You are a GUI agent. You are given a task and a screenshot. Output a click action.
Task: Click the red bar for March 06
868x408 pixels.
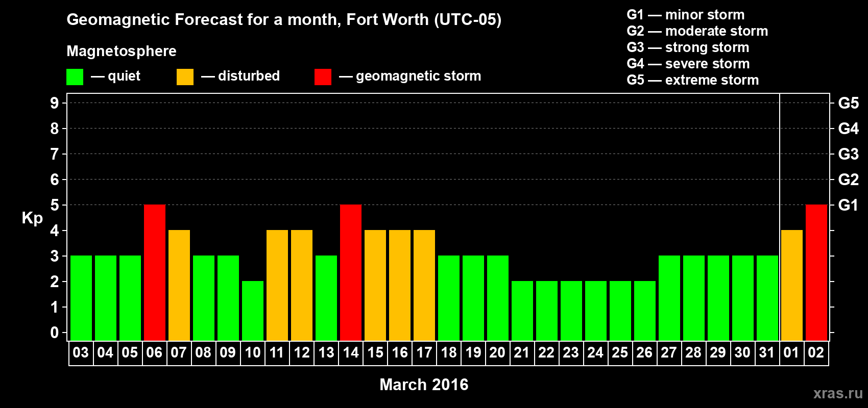[155, 272]
